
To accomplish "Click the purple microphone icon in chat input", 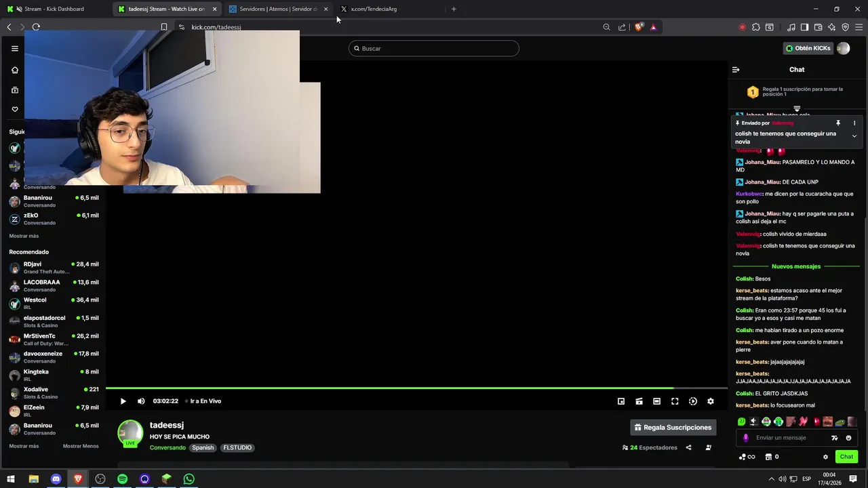I will click(x=746, y=438).
